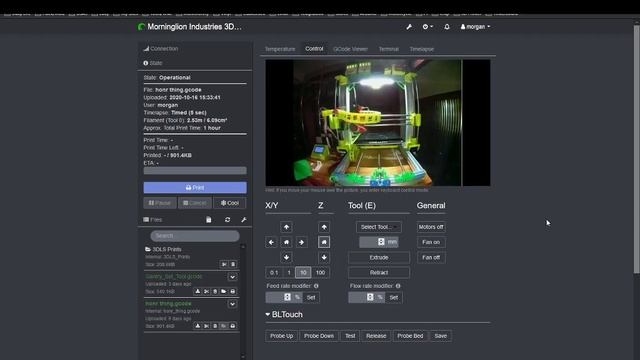Delete the 3DLS Prints folder

[x=233, y=264]
